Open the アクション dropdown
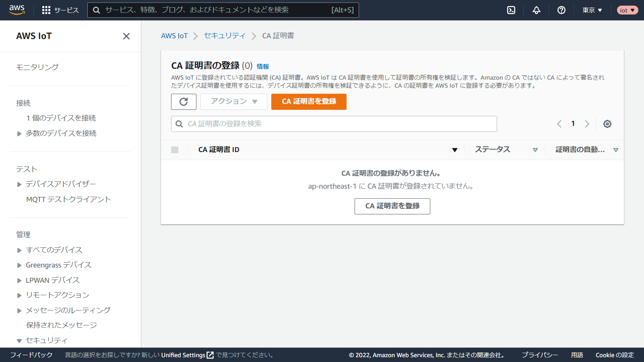This screenshot has height=362, width=644. 234,102
